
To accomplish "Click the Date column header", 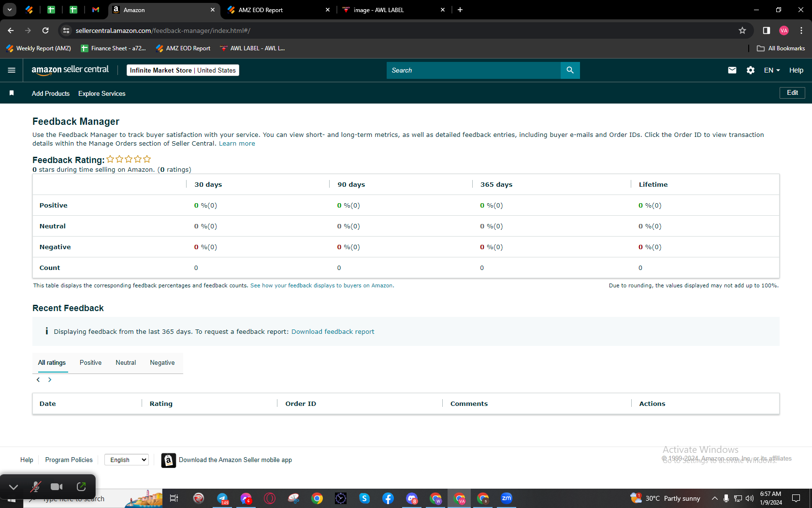I will click(48, 403).
